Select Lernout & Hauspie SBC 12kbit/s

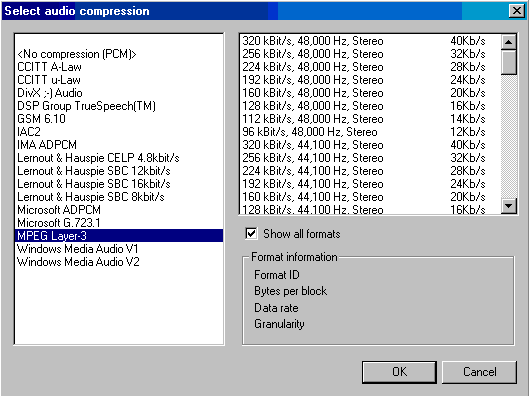(x=119, y=171)
